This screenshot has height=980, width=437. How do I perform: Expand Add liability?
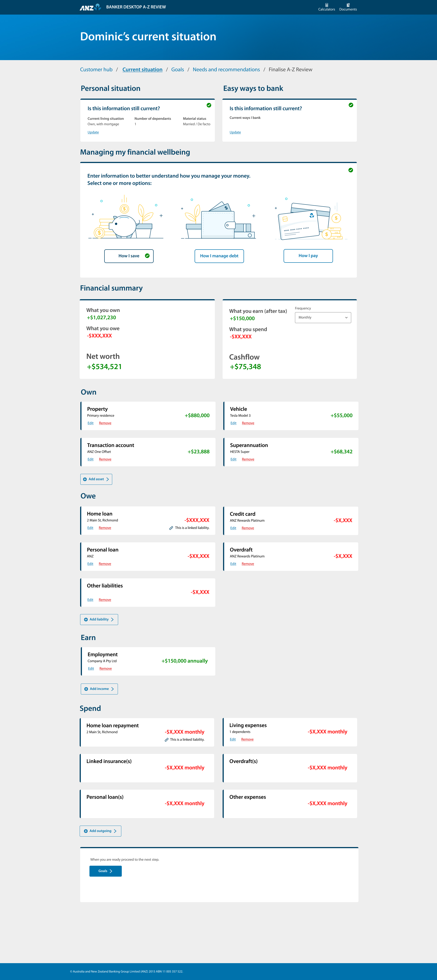coord(99,619)
